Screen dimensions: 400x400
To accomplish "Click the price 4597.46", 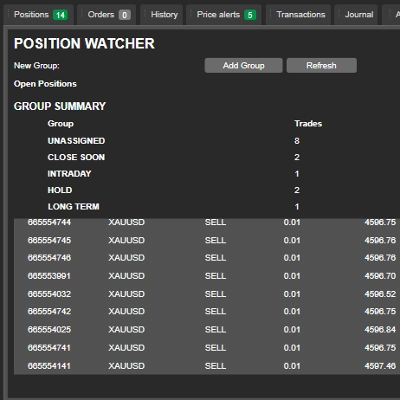I will [380, 366].
